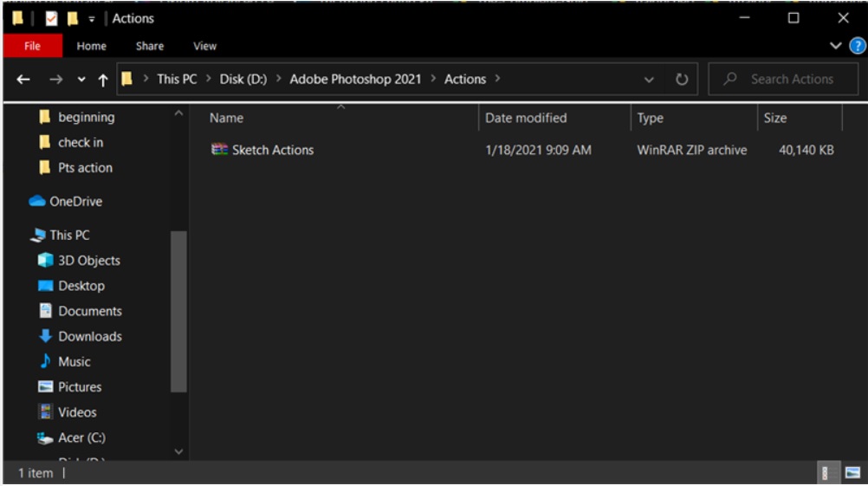Open address bar history dropdown
The height and width of the screenshot is (486, 868).
(x=650, y=80)
